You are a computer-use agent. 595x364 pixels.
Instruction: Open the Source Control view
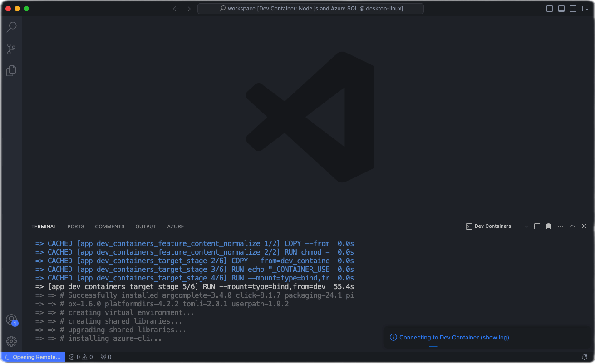click(11, 49)
